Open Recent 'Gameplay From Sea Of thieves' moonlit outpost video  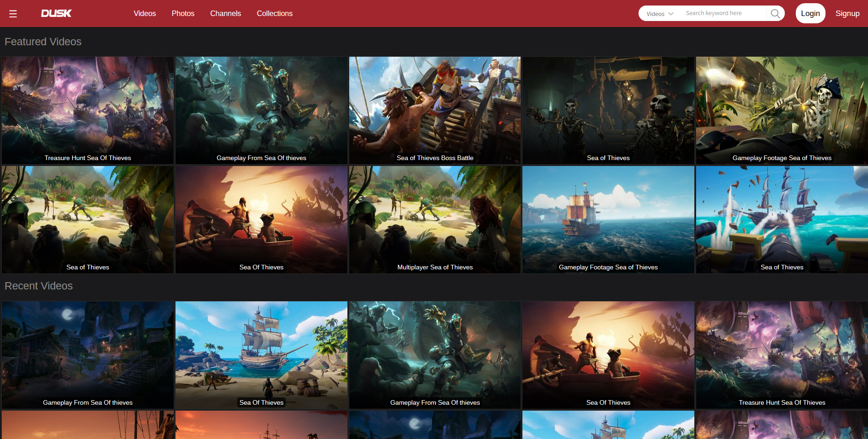88,355
